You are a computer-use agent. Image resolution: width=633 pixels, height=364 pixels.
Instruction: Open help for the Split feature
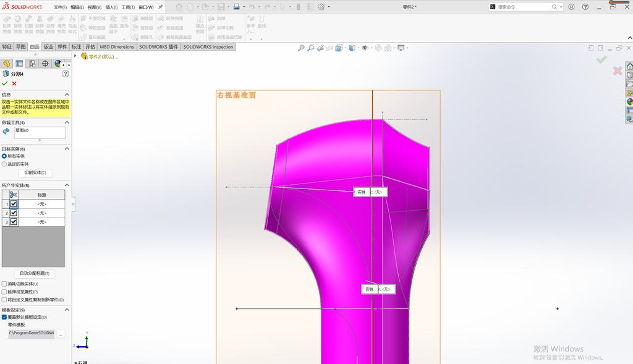coord(66,74)
